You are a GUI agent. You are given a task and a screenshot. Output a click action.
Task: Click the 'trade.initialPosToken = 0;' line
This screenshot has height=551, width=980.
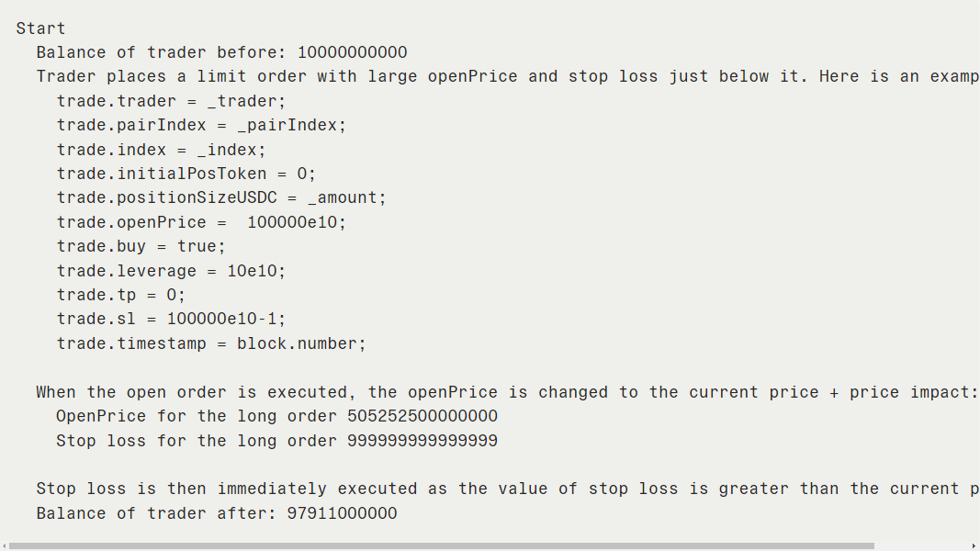(x=186, y=174)
